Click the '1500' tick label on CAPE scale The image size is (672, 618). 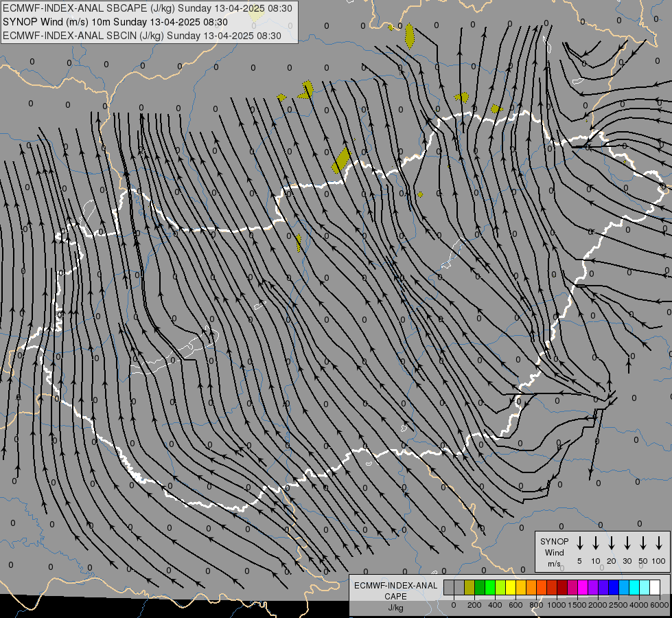tap(577, 605)
